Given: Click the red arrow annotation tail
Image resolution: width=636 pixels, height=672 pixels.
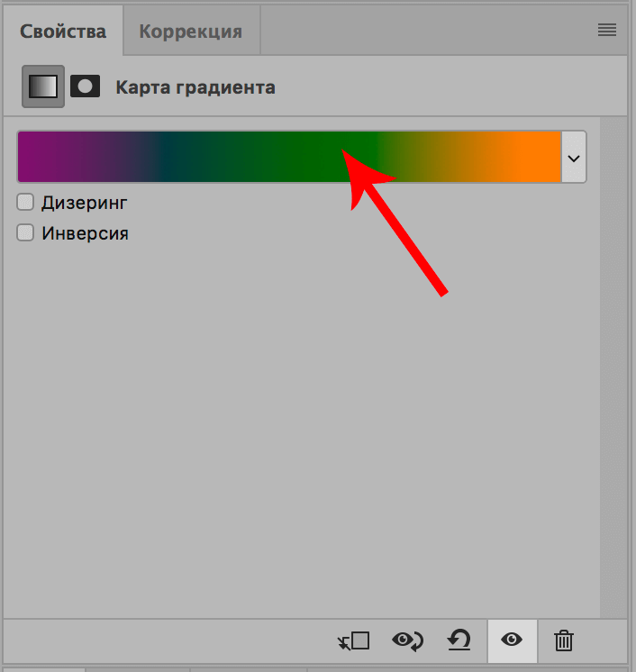Looking at the screenshot, I should (x=441, y=289).
